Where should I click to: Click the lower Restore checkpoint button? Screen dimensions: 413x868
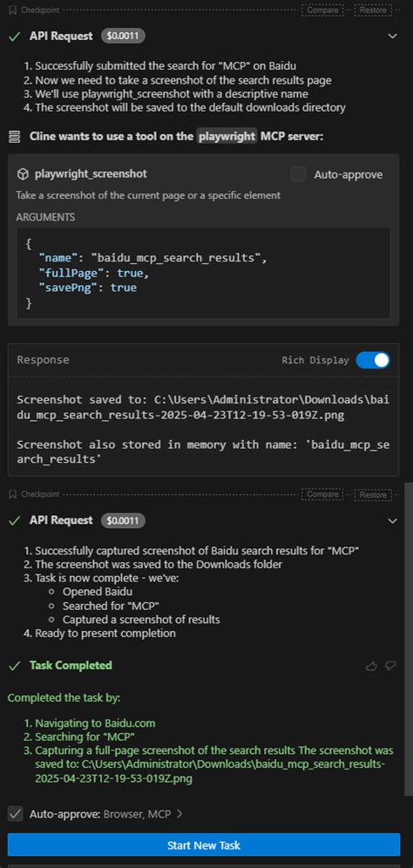click(373, 494)
